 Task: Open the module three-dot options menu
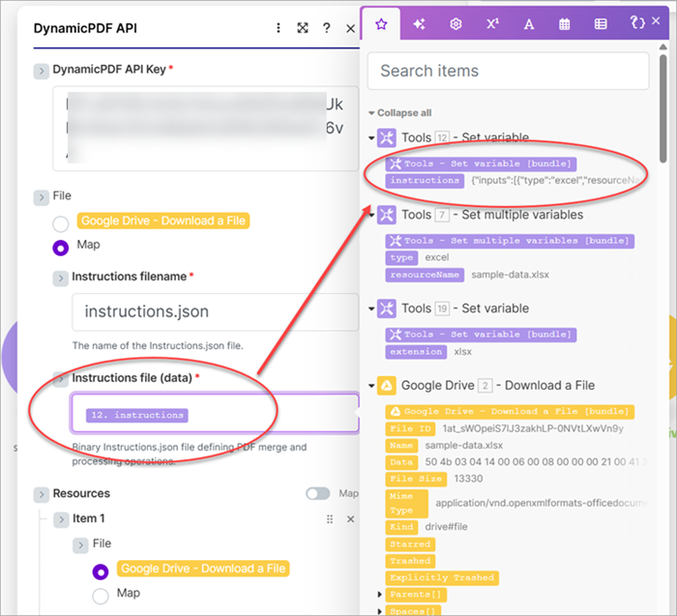tap(279, 28)
